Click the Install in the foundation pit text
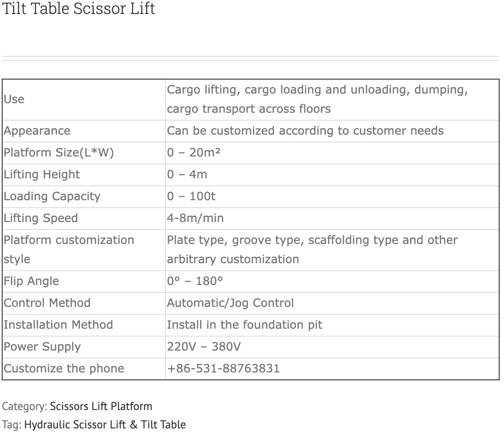 tap(245, 325)
